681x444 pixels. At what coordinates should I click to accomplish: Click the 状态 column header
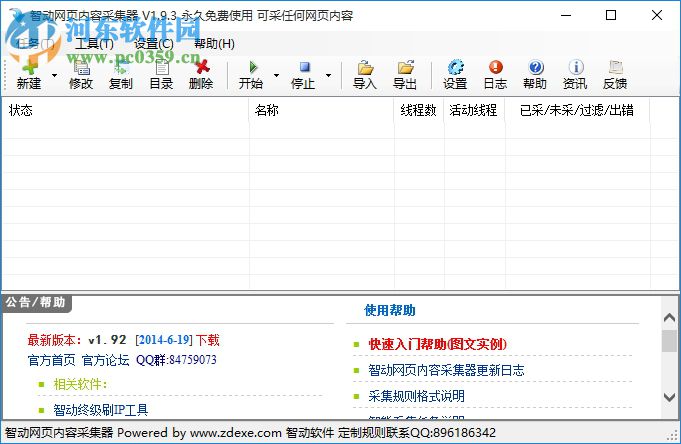[x=126, y=110]
